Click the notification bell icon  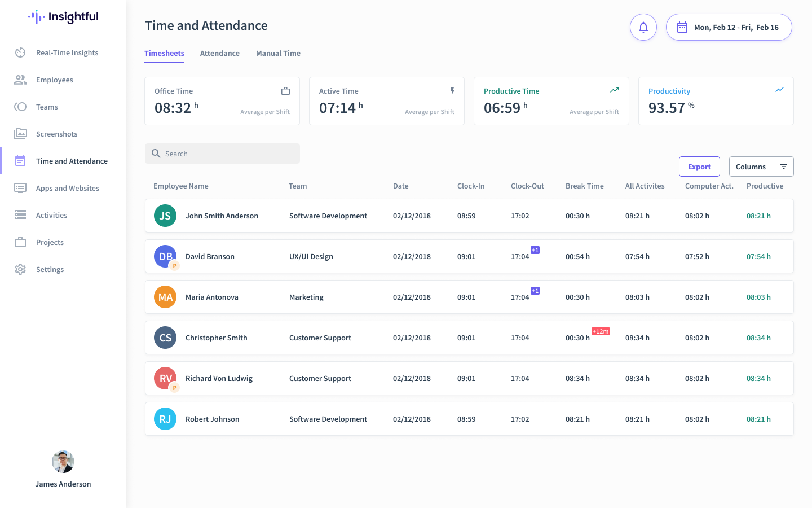[643, 27]
